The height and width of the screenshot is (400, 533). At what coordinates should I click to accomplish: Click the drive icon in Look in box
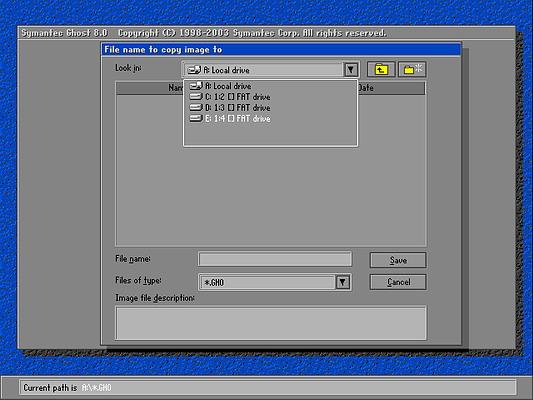click(x=194, y=70)
